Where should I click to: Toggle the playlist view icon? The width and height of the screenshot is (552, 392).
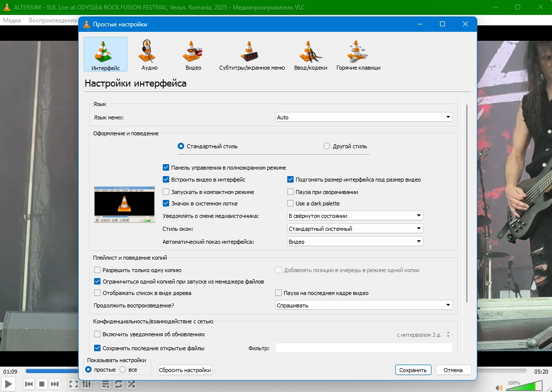[x=105, y=384]
